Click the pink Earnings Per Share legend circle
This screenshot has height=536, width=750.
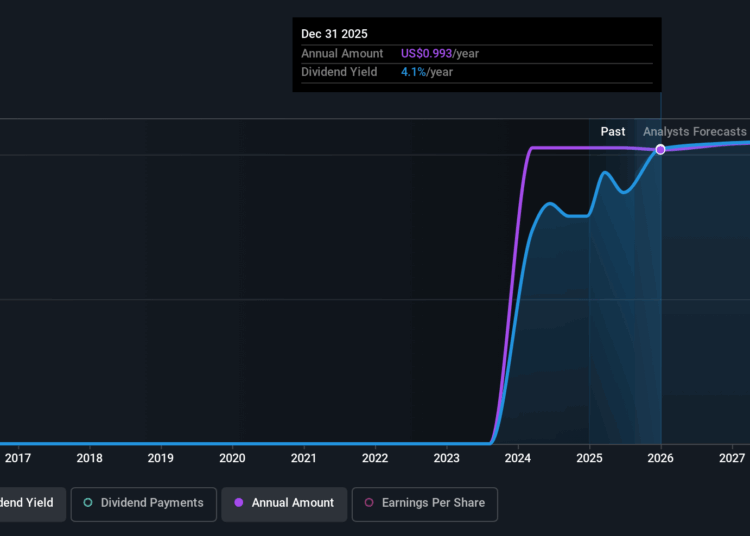coord(369,503)
